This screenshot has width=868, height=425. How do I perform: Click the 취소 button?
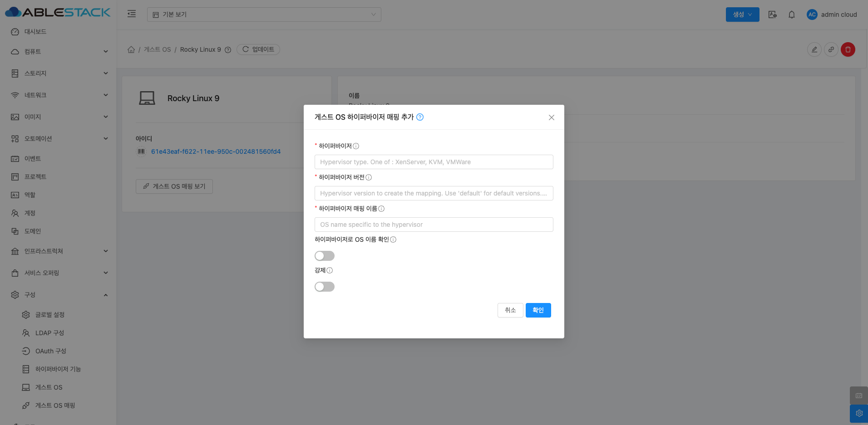click(x=510, y=310)
